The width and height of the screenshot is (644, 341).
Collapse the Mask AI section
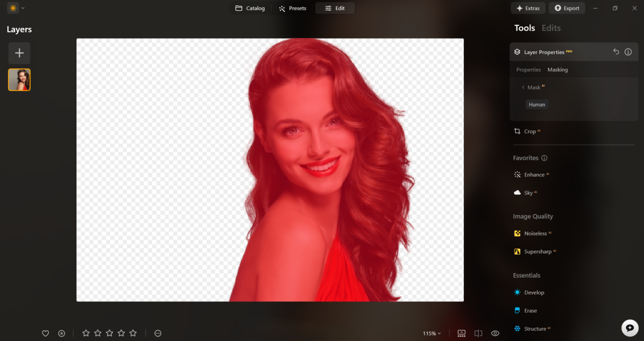tap(523, 87)
